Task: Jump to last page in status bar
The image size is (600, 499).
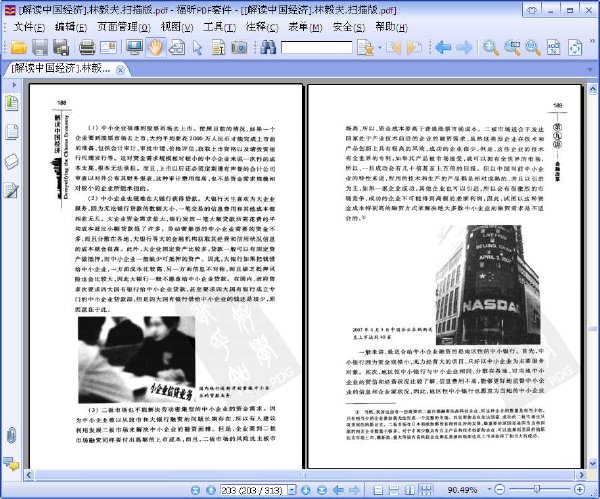Action: click(x=322, y=490)
